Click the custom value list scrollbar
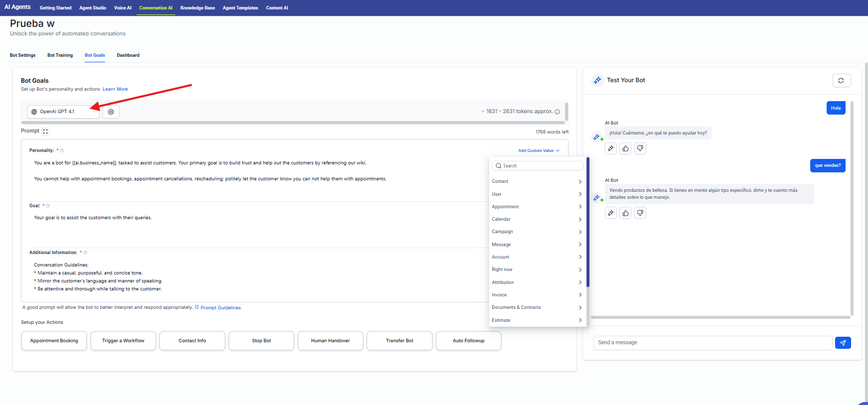This screenshot has height=405, width=868. 588,222
